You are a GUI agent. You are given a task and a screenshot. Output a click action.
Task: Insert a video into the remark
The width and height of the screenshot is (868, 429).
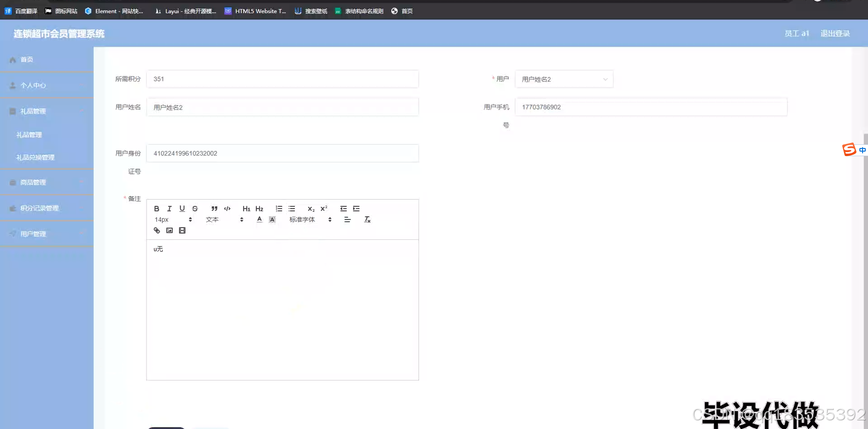coord(182,230)
